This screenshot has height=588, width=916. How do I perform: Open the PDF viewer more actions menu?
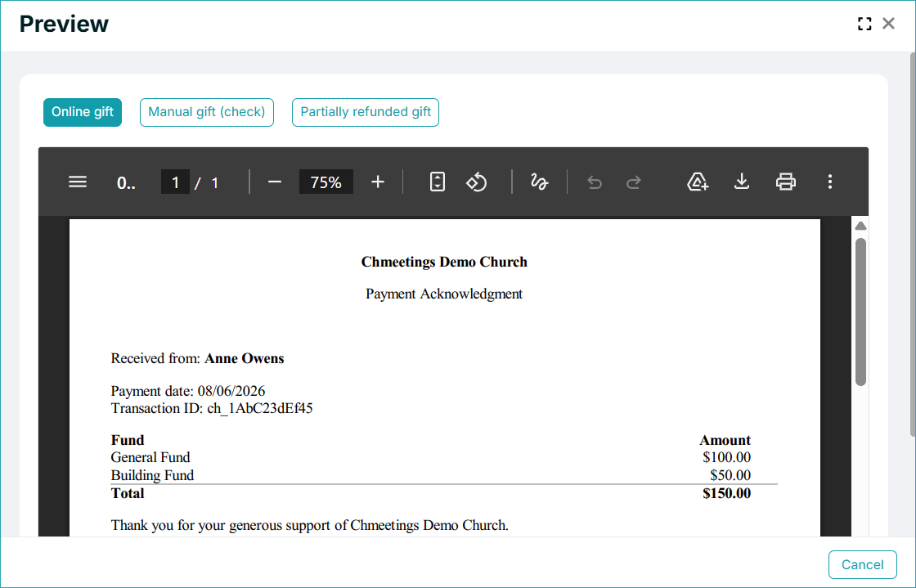tap(830, 182)
